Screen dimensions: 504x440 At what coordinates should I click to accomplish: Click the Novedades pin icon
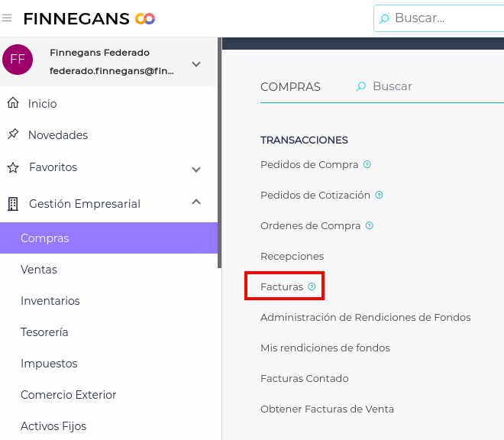[12, 134]
